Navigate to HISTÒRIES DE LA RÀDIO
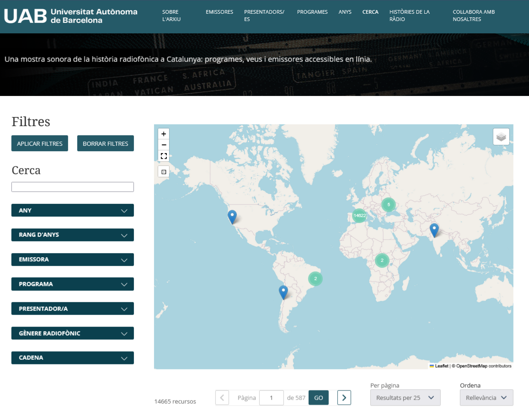Screen dimensions: 529x420 pos(409,16)
